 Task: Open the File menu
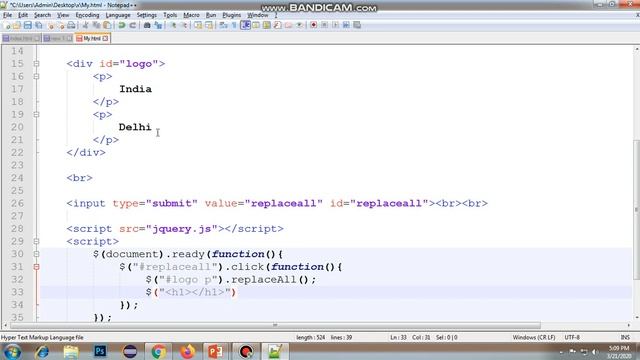point(7,15)
